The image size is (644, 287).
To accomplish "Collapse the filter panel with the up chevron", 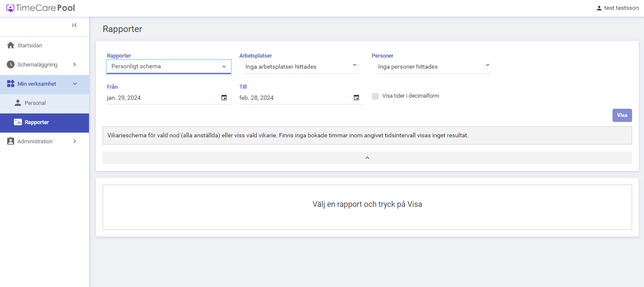I will point(367,158).
